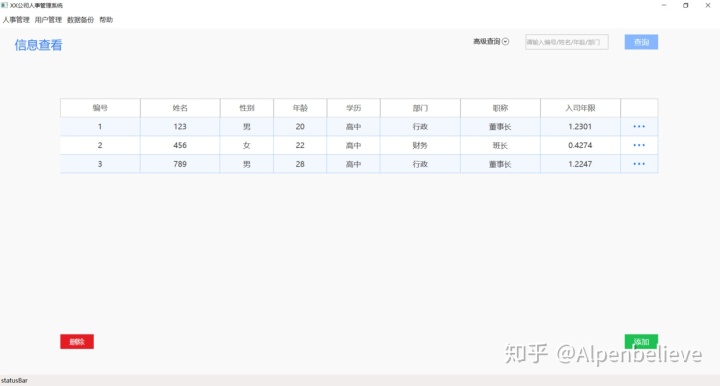Click the 性别 column header
This screenshot has height=386, width=720.
click(x=247, y=108)
